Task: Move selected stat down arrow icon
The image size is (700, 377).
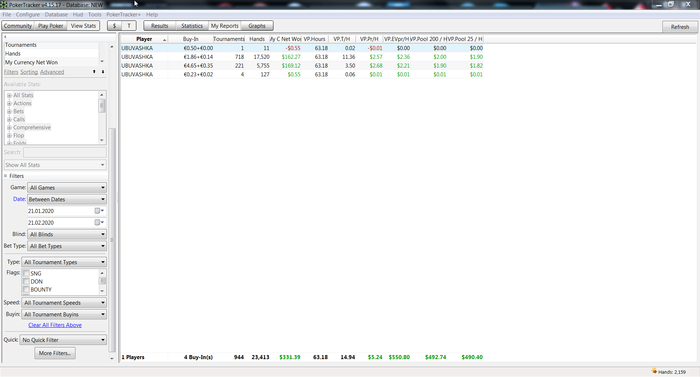Action: point(103,72)
